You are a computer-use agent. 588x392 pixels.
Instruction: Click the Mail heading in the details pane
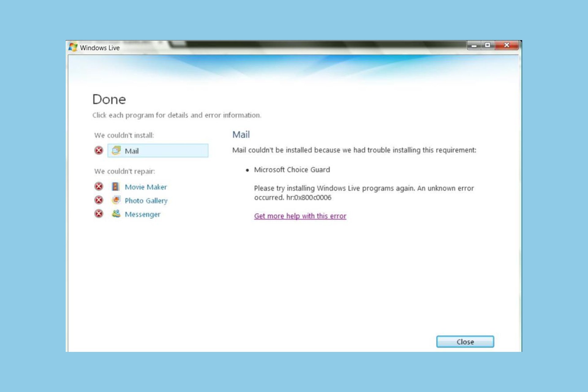point(241,134)
